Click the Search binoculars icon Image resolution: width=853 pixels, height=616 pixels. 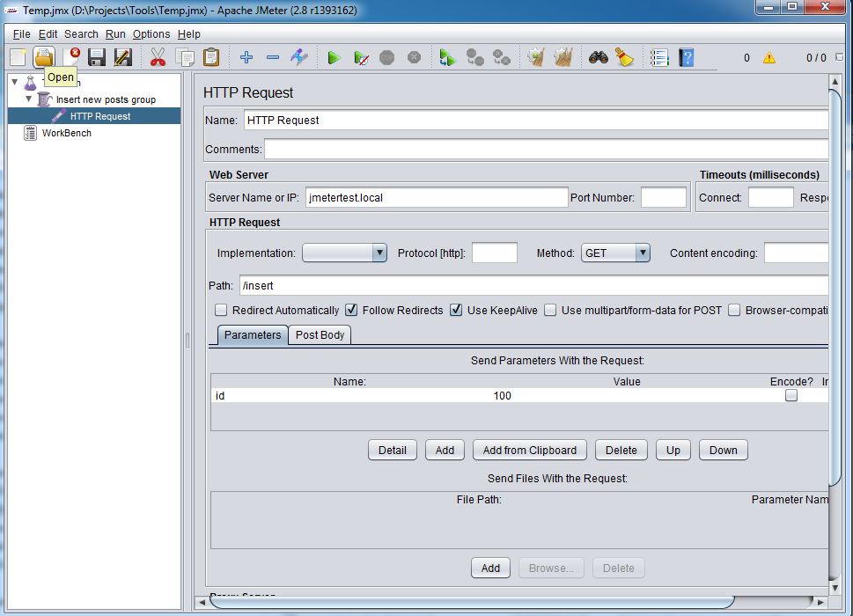pyautogui.click(x=599, y=58)
